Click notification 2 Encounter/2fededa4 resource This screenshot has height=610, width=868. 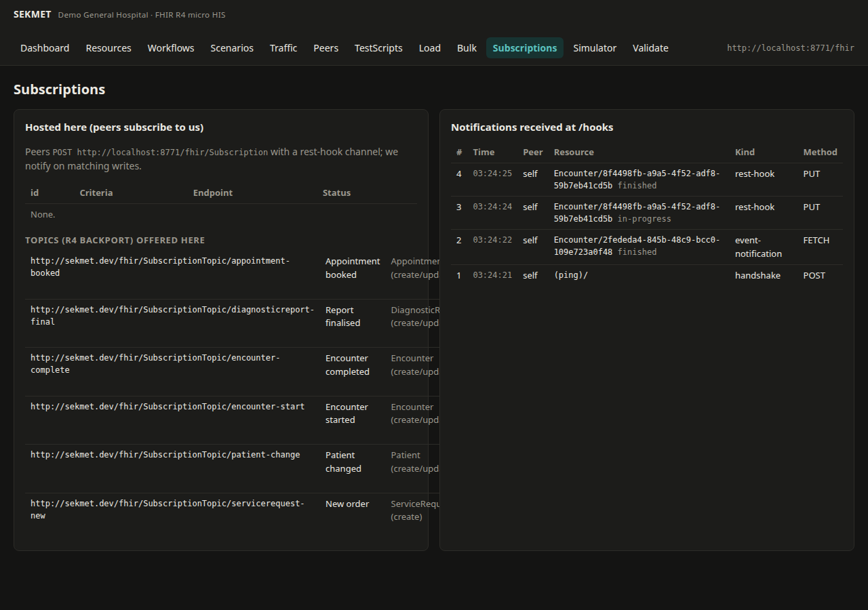point(637,246)
